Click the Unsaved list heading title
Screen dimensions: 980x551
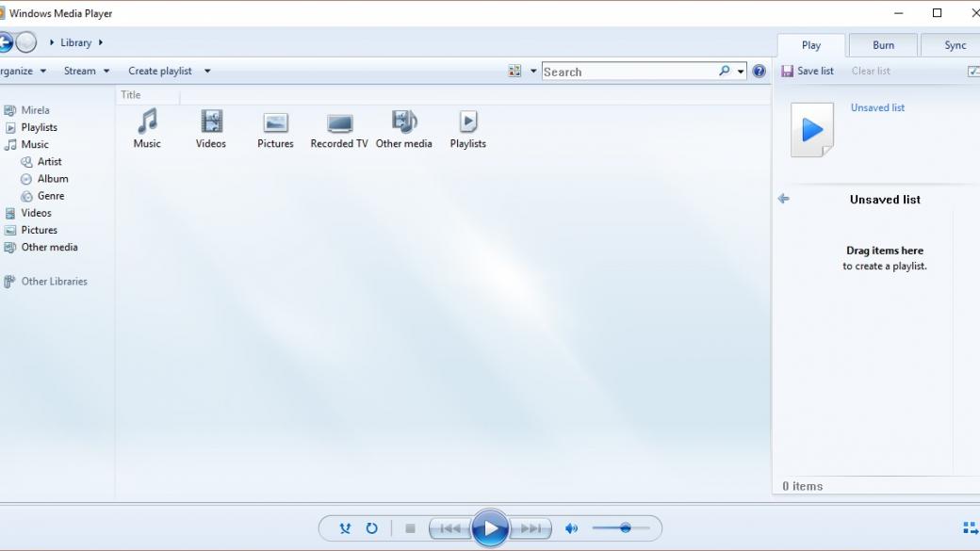(885, 200)
